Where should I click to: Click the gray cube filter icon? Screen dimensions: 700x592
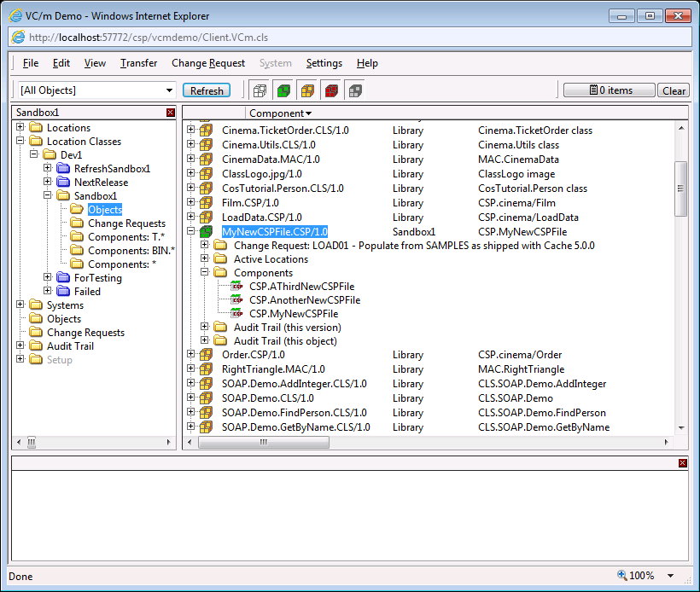pyautogui.click(x=355, y=90)
